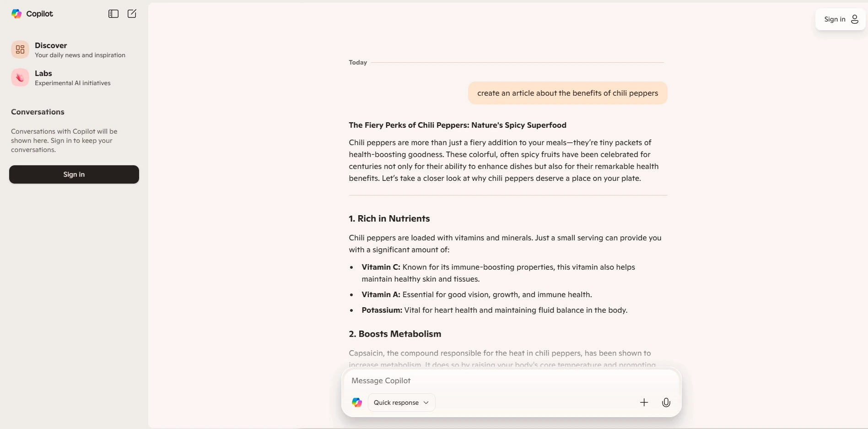Start voice input with the microphone icon
Viewport: 868px width, 429px height.
click(x=666, y=402)
